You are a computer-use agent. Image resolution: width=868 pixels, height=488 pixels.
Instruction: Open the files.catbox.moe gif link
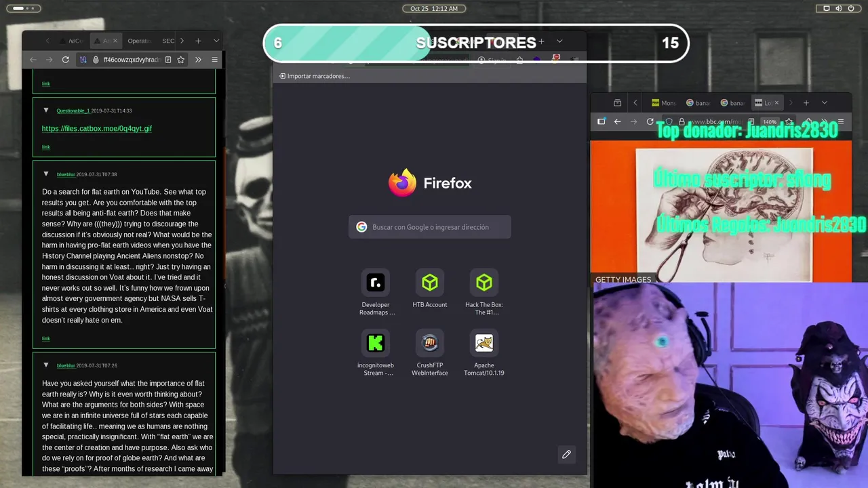[x=97, y=129]
